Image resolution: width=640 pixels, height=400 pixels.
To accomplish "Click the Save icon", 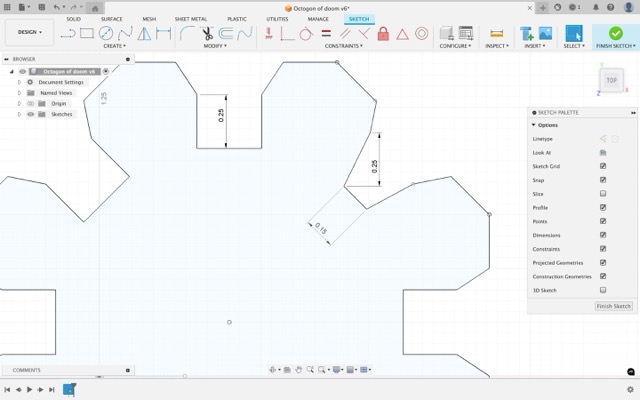I will (x=42, y=7).
